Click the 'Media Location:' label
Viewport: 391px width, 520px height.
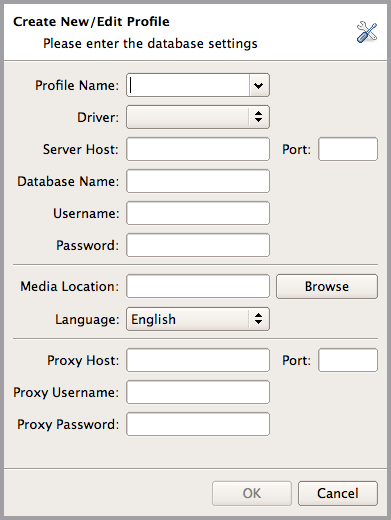[x=70, y=286]
